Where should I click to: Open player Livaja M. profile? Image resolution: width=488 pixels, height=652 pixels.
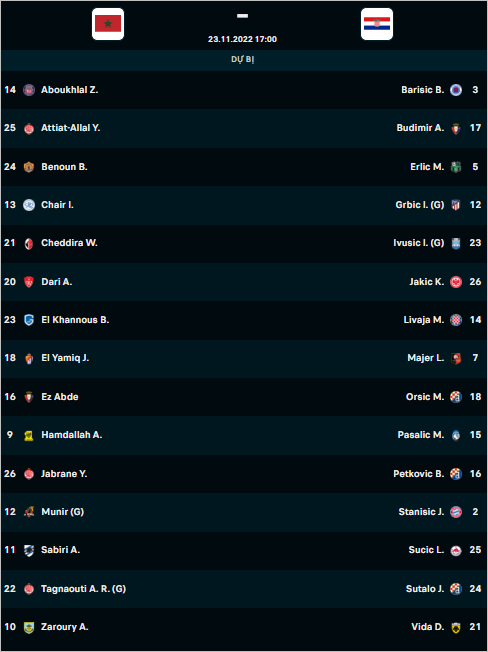424,320
